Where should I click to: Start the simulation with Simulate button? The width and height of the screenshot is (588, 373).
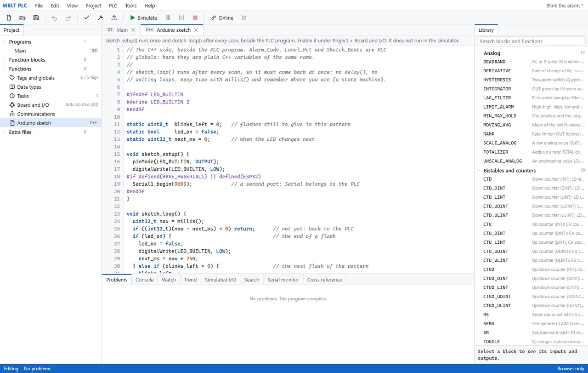[143, 18]
